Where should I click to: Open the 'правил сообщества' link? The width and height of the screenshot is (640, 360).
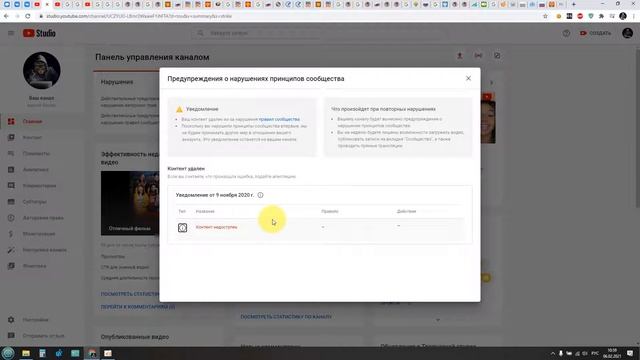(279, 119)
